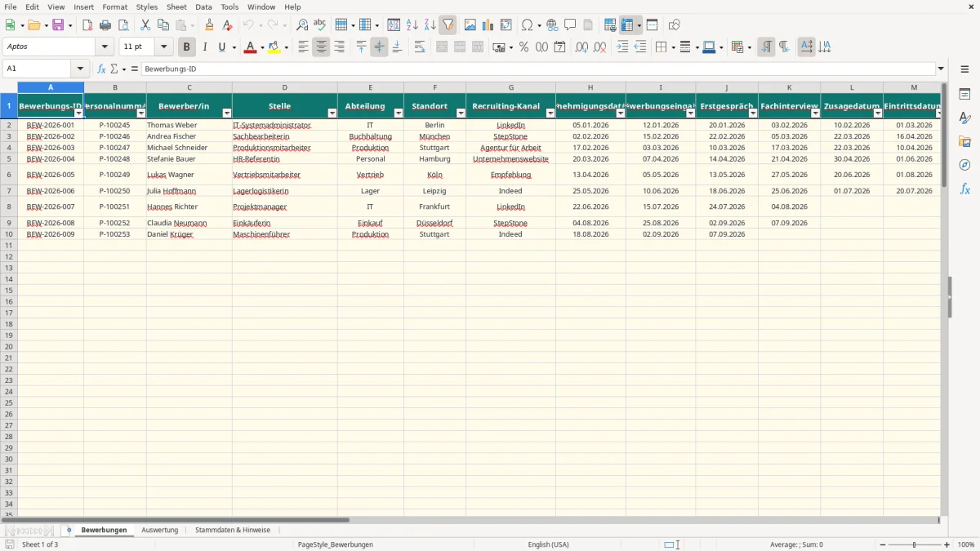Toggle Bold formatting

click(x=187, y=47)
